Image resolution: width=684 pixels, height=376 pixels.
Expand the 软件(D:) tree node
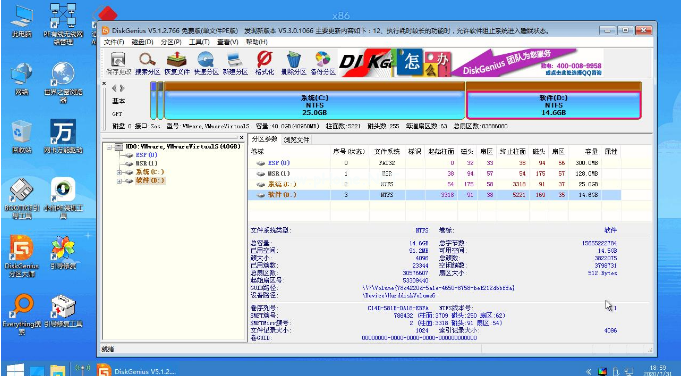pyautogui.click(x=119, y=181)
